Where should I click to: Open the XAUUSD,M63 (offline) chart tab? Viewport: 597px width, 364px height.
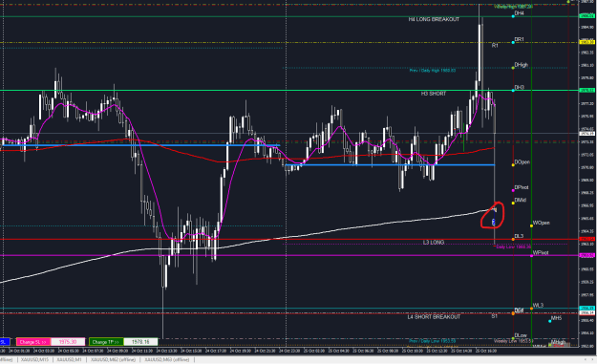[167, 359]
